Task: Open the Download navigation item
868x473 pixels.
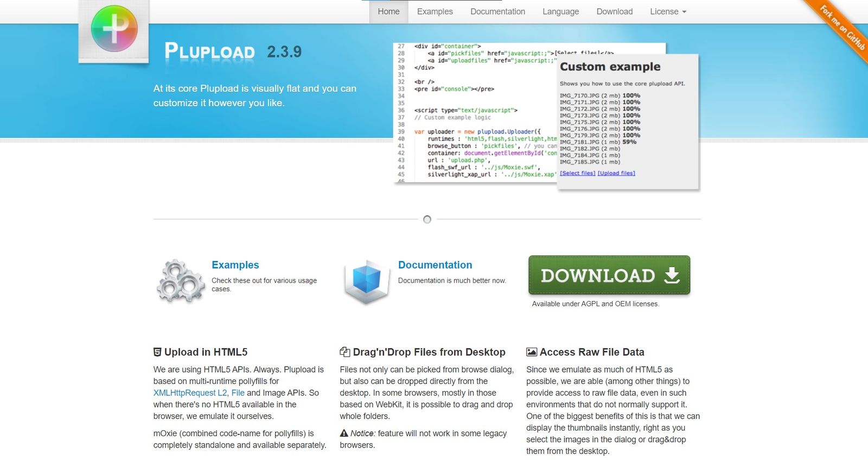Action: pyautogui.click(x=615, y=11)
